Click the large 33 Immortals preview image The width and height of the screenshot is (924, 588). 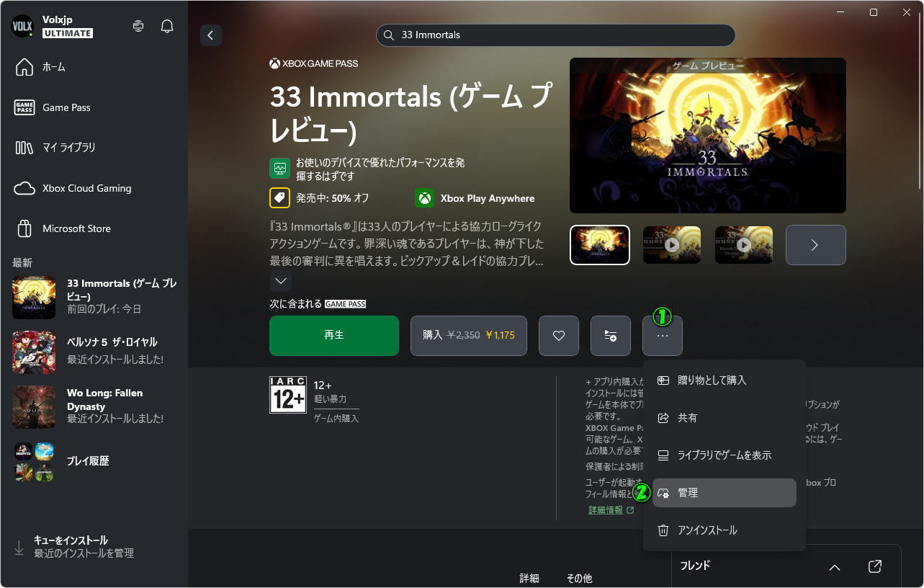(x=708, y=135)
